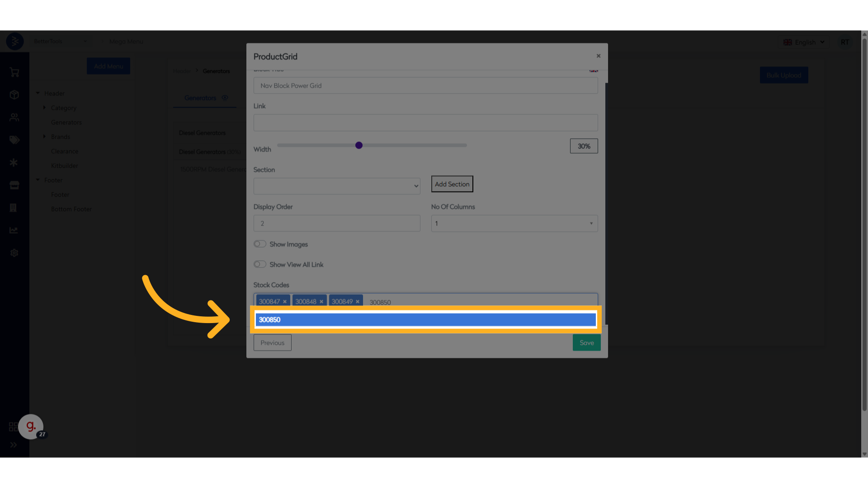This screenshot has height=488, width=868.
Task: Select the 300850 suggestion item
Action: tap(425, 320)
